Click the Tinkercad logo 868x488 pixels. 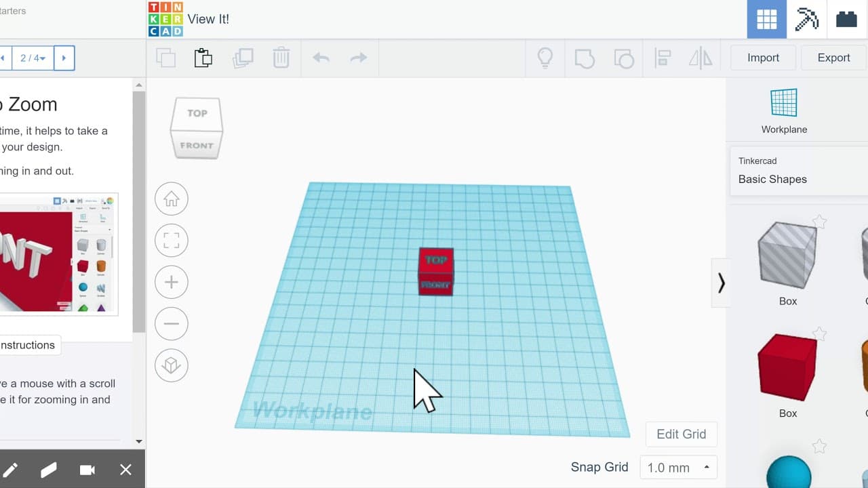coord(165,19)
